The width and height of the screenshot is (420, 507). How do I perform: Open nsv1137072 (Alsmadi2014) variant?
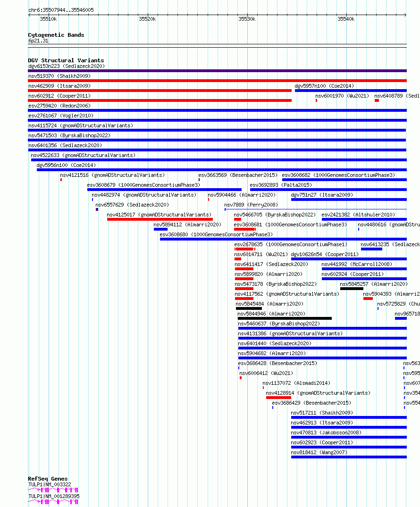coord(296,383)
